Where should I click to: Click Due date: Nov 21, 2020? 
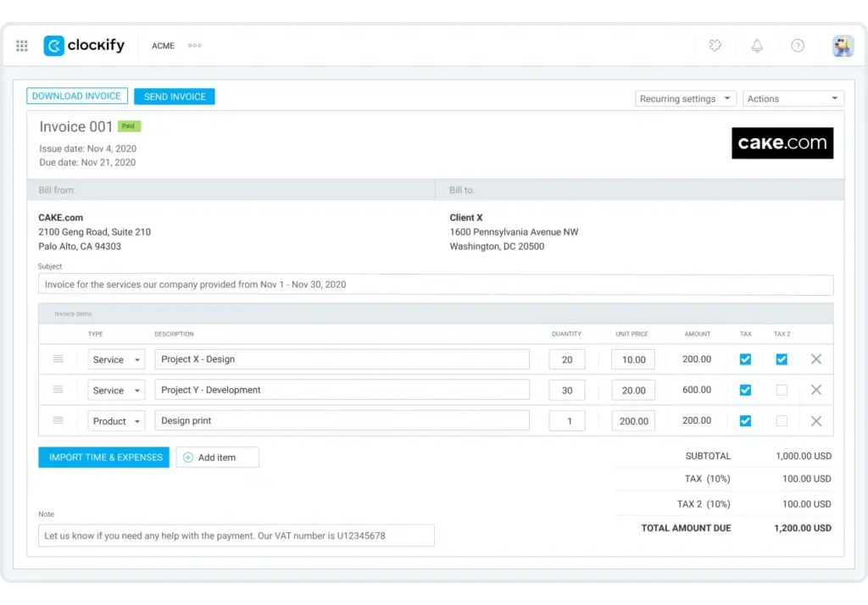87,162
